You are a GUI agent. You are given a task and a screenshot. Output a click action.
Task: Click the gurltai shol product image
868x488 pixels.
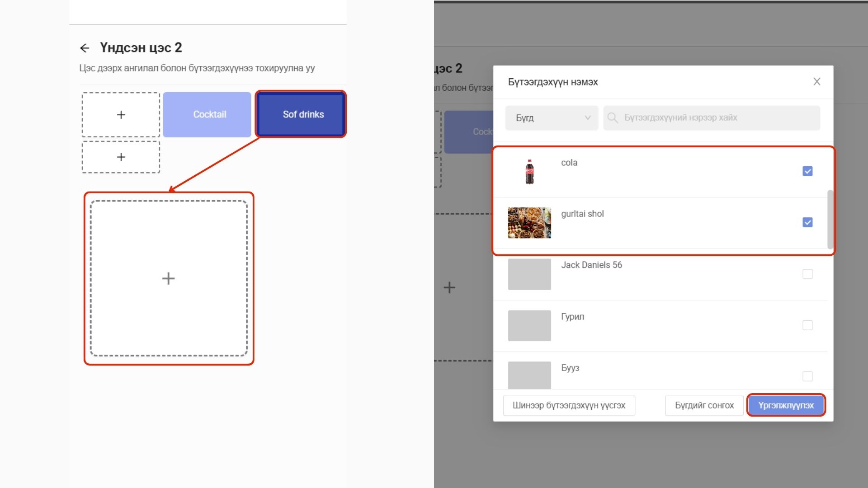coord(529,223)
